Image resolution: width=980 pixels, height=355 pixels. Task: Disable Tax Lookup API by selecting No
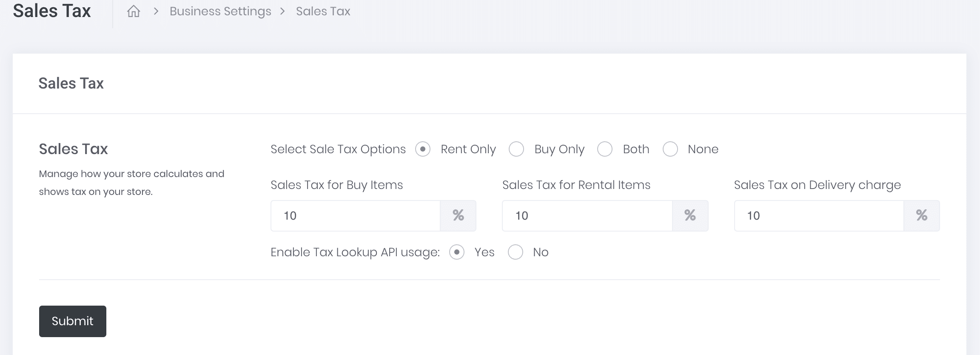(516, 252)
